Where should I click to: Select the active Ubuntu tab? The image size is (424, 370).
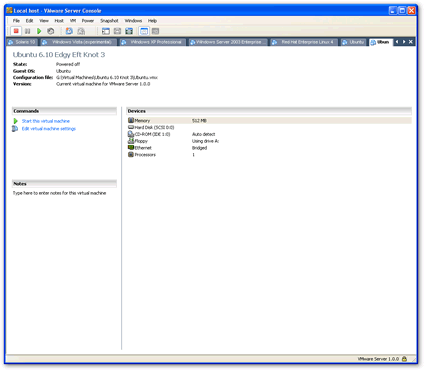click(x=381, y=42)
